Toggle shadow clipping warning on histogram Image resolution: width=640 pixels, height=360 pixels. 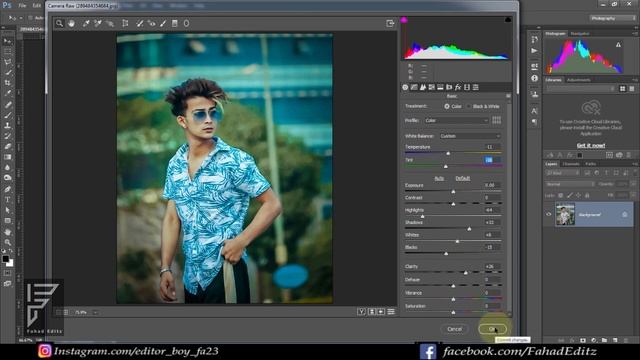pos(404,20)
